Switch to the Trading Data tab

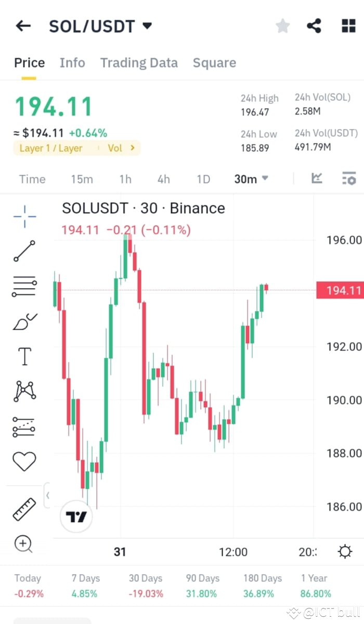point(139,62)
